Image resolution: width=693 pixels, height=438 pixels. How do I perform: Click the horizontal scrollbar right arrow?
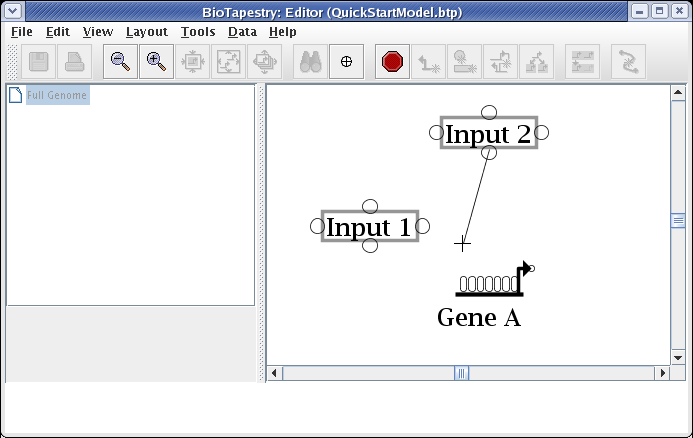[661, 373]
